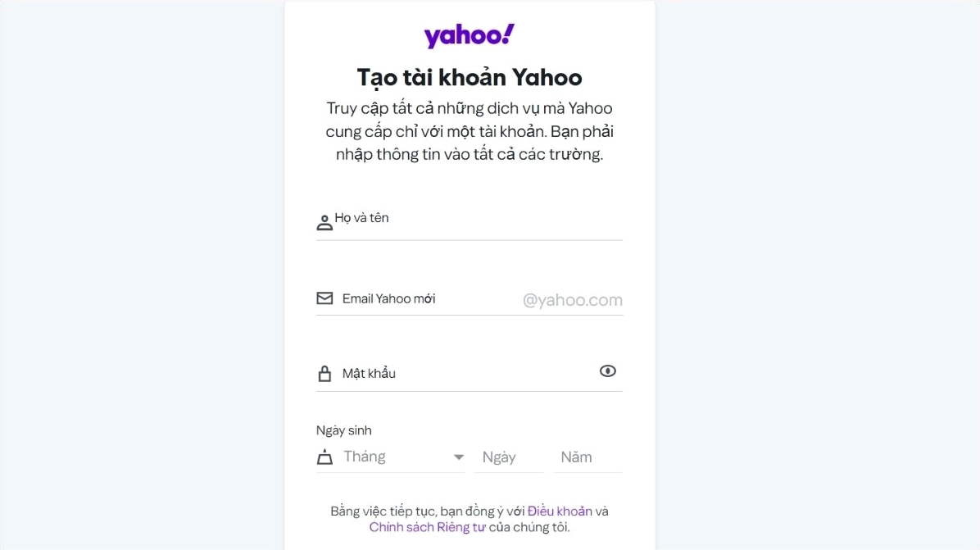The image size is (980, 550).
Task: Click the dropdown chevron next to Tháng
Action: pos(459,457)
